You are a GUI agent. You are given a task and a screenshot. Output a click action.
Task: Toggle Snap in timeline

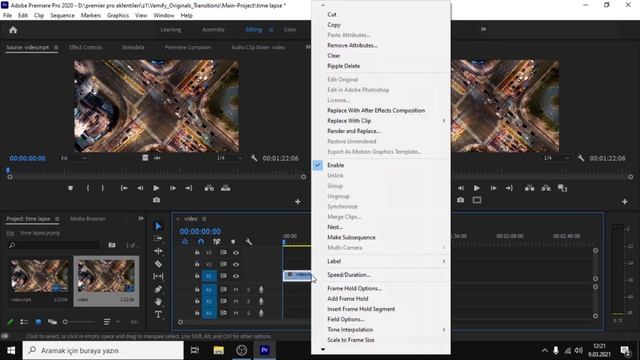[x=201, y=242]
